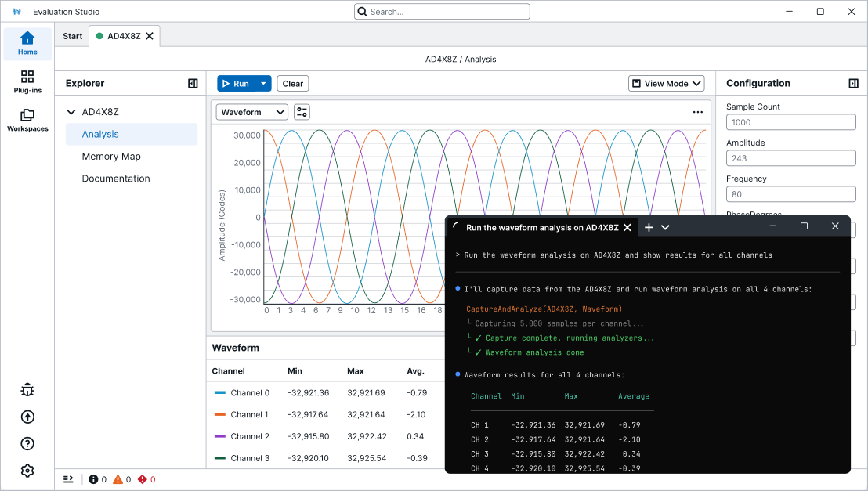The height and width of the screenshot is (491, 868).
Task: Select Analysis in the Explorer tree
Action: pos(131,135)
